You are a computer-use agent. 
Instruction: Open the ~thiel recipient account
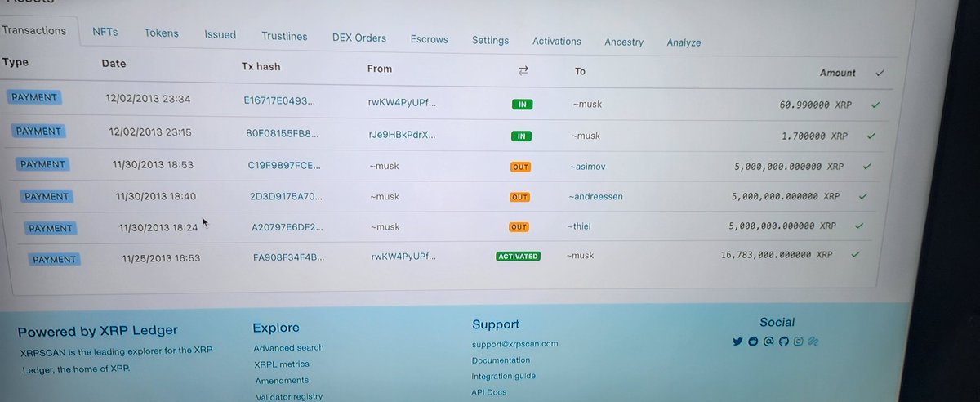click(x=579, y=226)
